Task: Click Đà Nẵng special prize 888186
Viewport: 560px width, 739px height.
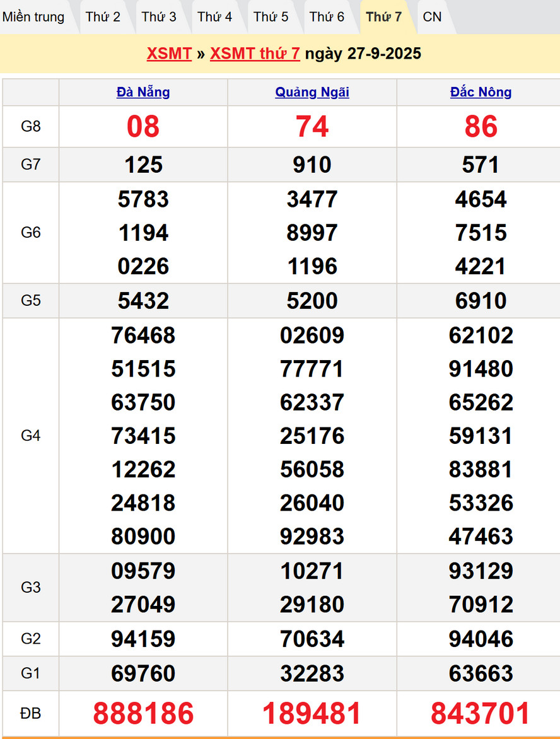Action: point(143,713)
